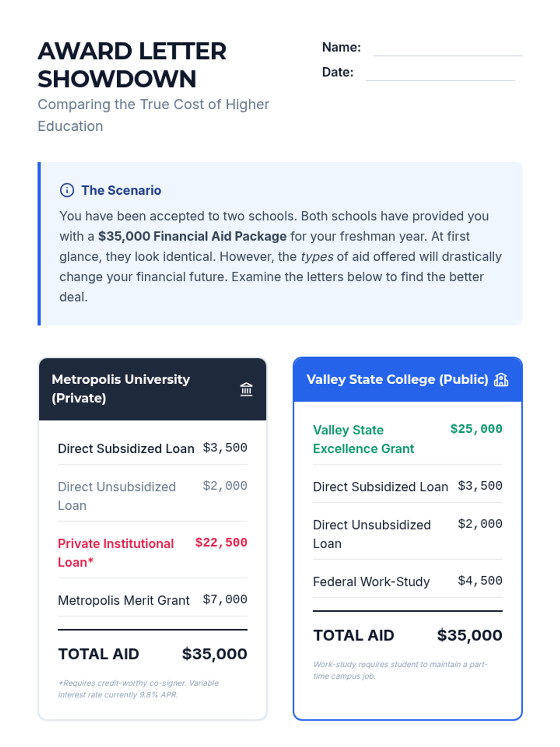Click the Name input line
The width and height of the screenshot is (560, 747).
pos(448,49)
